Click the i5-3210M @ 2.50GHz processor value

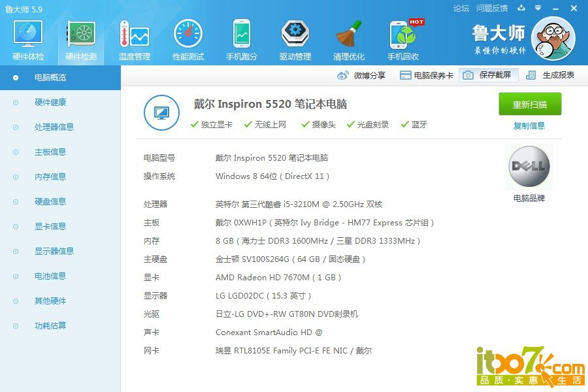tap(299, 204)
